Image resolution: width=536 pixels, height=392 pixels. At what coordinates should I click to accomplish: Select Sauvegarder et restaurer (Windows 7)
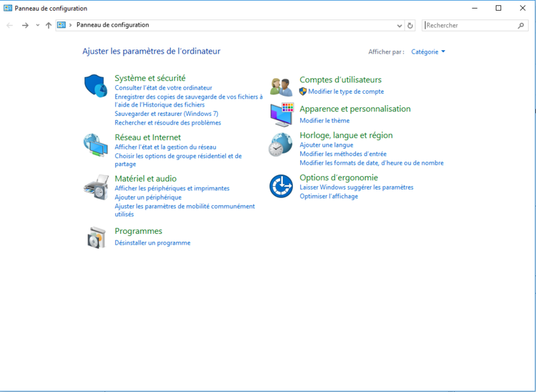(x=166, y=114)
